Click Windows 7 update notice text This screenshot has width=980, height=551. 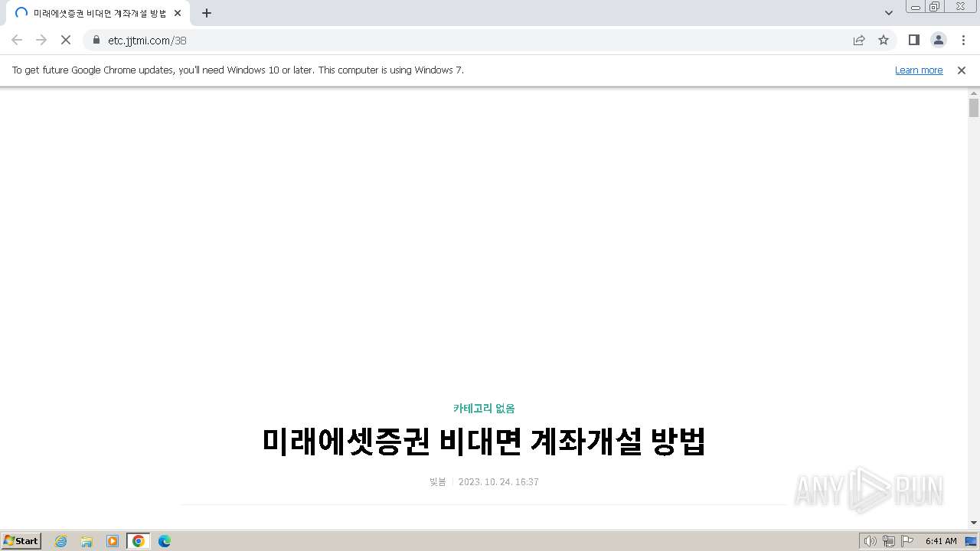coord(237,70)
